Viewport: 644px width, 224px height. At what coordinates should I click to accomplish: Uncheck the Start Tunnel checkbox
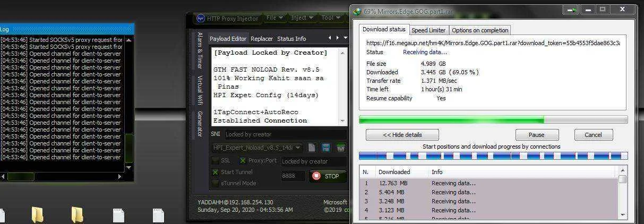coord(215,172)
